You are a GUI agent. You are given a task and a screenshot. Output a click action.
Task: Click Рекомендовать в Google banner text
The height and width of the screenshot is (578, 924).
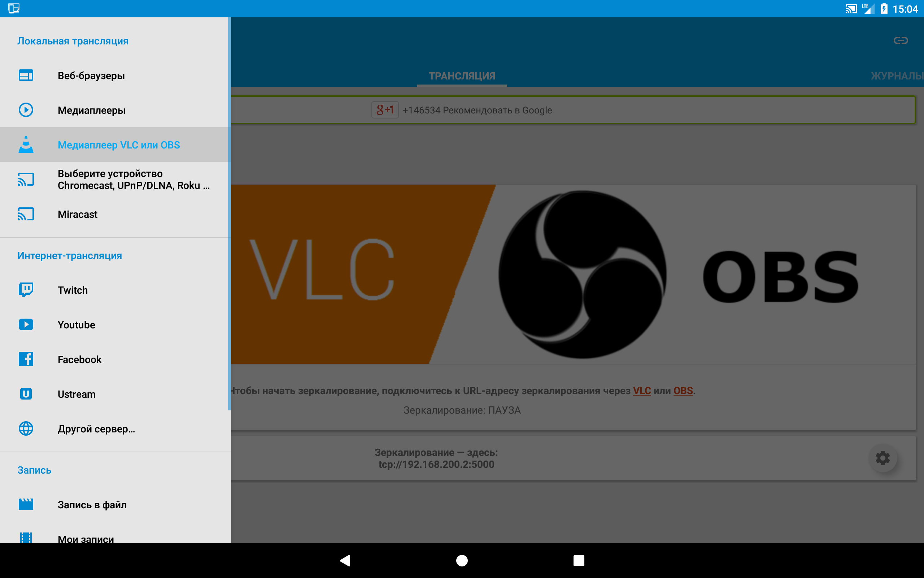click(x=477, y=110)
